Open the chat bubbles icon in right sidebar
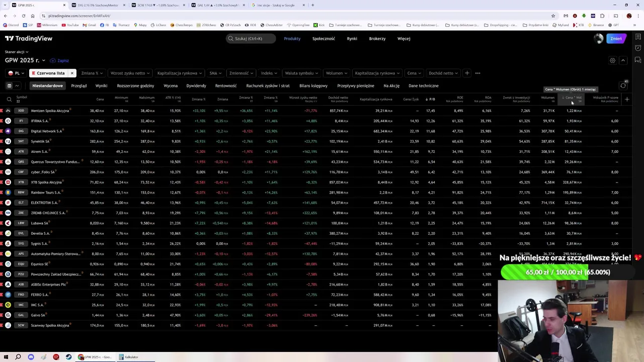Viewport: 644px width, 362px height. point(638,59)
